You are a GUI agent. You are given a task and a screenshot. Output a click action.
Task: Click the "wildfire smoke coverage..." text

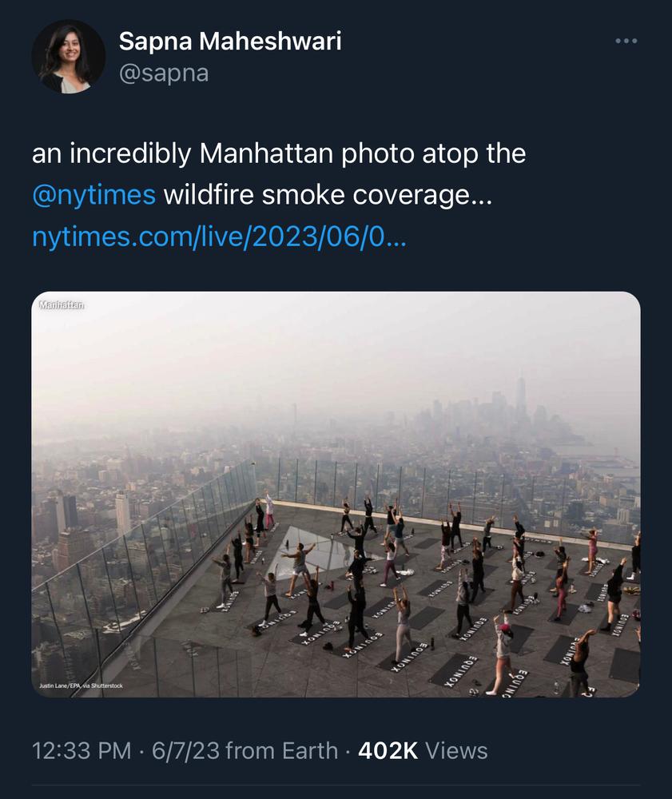[328, 195]
